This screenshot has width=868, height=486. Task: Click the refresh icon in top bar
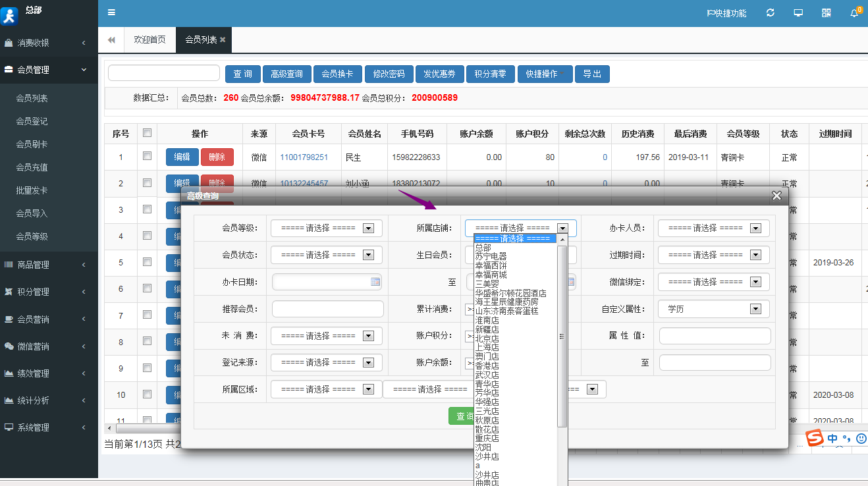pyautogui.click(x=771, y=13)
